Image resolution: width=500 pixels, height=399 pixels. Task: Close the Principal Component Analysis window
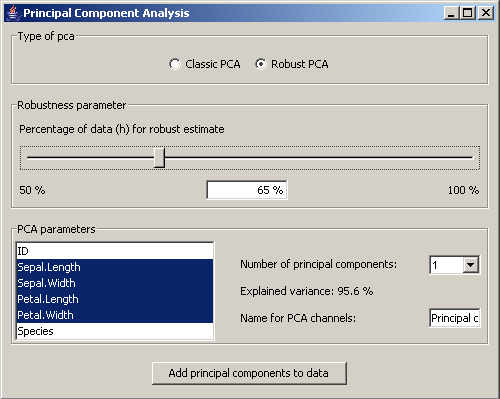coord(486,13)
